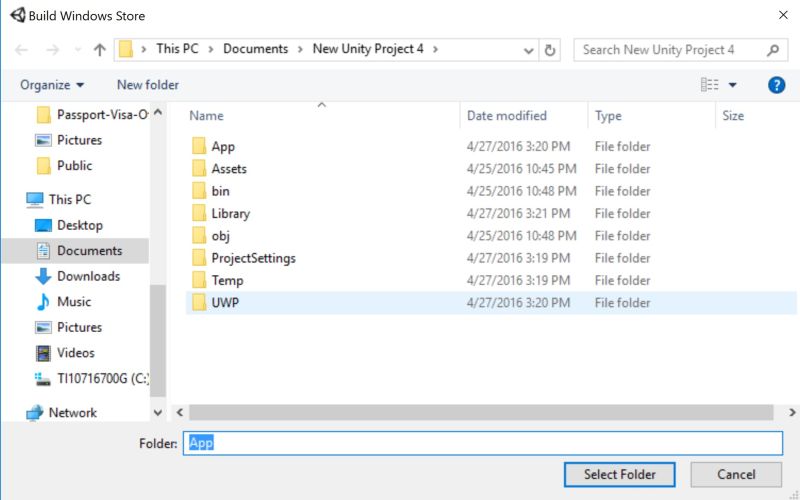Viewport: 800px width, 500px height.
Task: Select This PC in navigation pane
Action: tap(59, 199)
